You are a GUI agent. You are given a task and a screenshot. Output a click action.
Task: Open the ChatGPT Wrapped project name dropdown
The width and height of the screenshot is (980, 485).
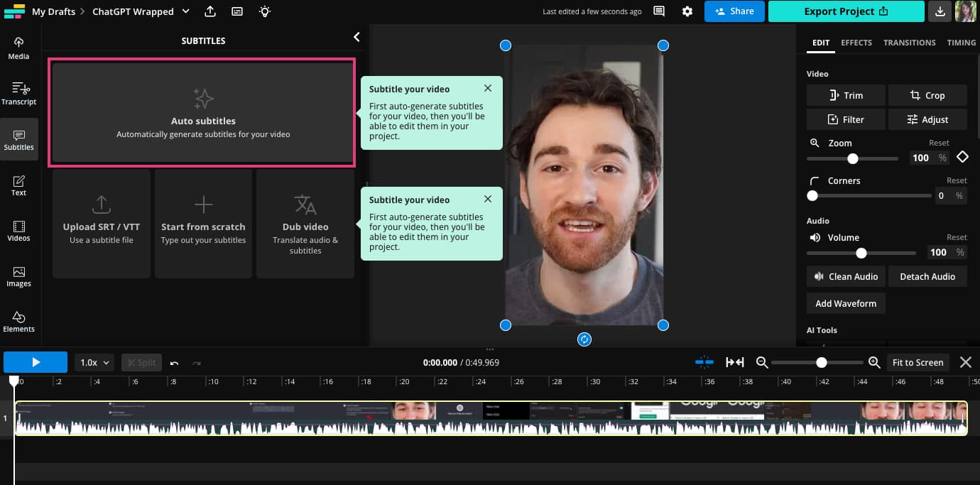(x=141, y=11)
